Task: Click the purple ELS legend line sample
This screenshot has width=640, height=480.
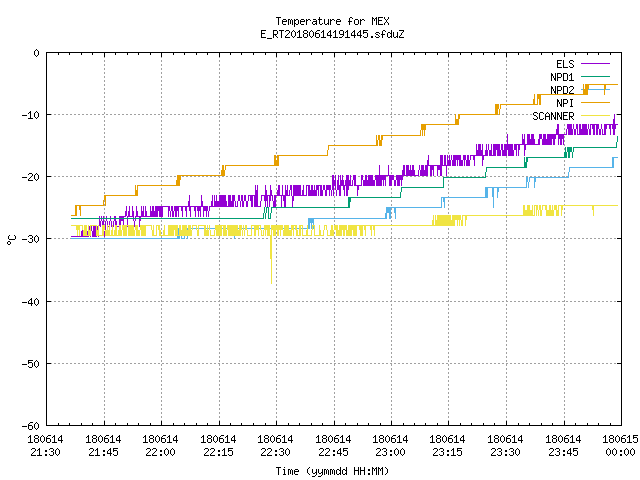Action: 595,64
